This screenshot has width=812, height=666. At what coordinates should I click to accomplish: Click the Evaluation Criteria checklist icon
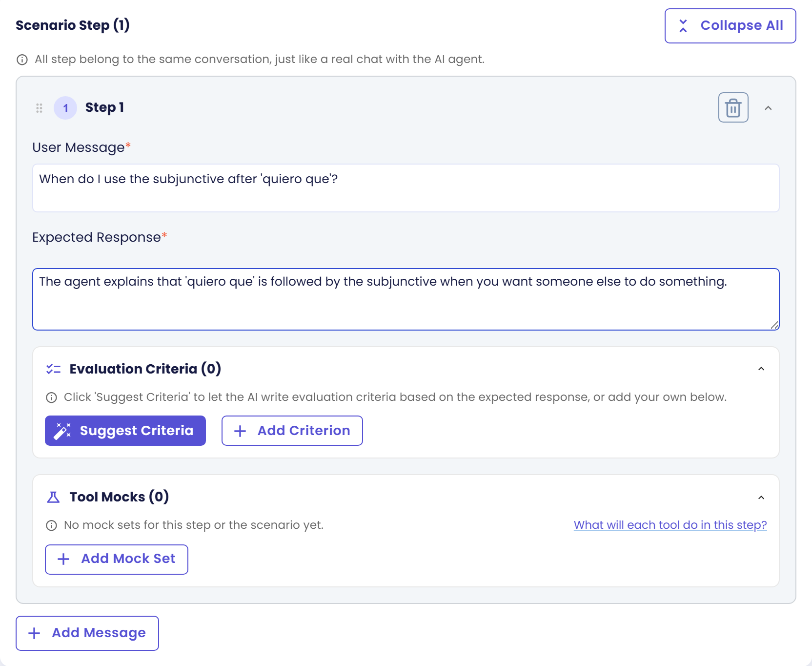point(53,369)
